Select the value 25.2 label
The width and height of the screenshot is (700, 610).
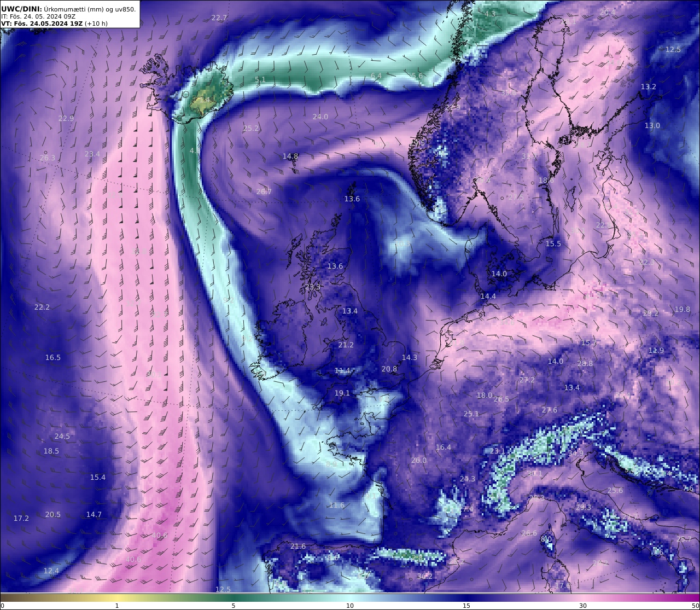251,128
